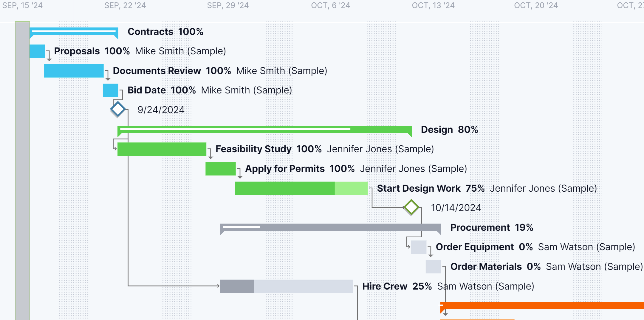Click the Design 80% label
This screenshot has width=644, height=320.
click(x=449, y=130)
